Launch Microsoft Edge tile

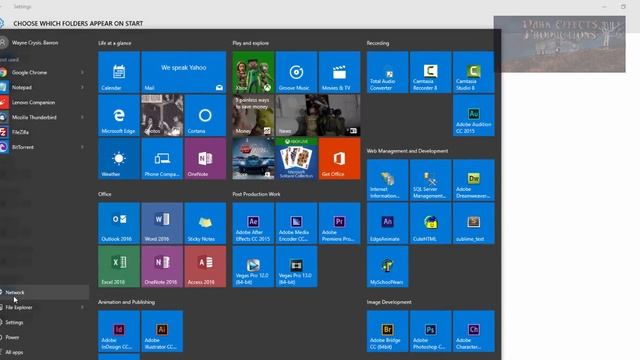pyautogui.click(x=119, y=116)
